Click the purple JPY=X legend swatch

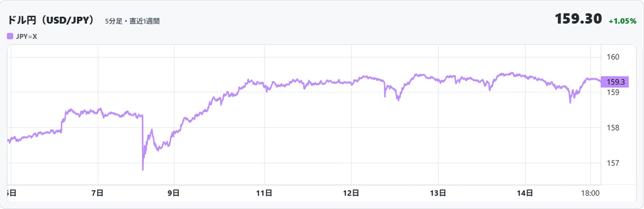pos(10,37)
